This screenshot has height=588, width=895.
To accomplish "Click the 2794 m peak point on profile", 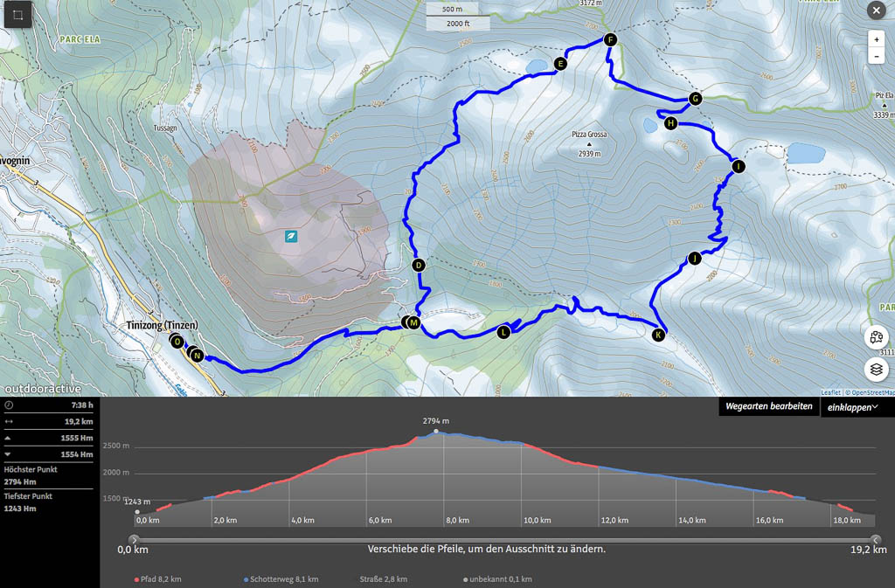I will [x=435, y=432].
